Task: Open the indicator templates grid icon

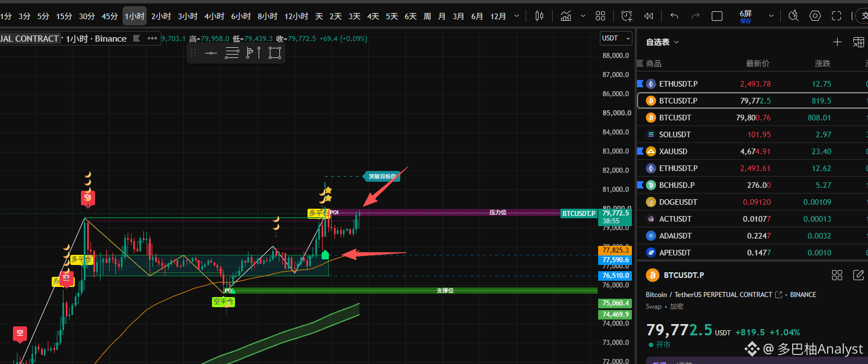Action: tap(600, 16)
